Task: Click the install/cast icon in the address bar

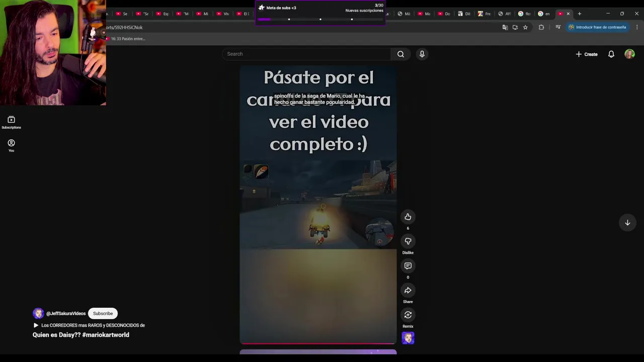Action: click(x=515, y=27)
